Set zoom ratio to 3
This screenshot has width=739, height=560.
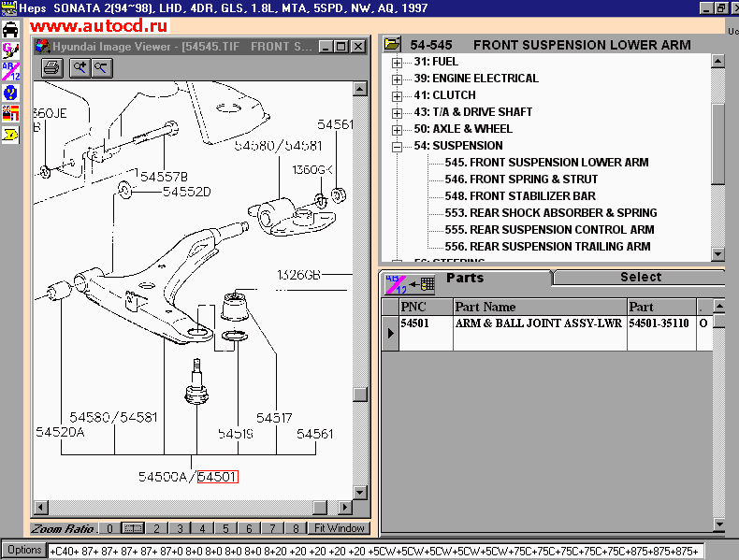tap(180, 528)
